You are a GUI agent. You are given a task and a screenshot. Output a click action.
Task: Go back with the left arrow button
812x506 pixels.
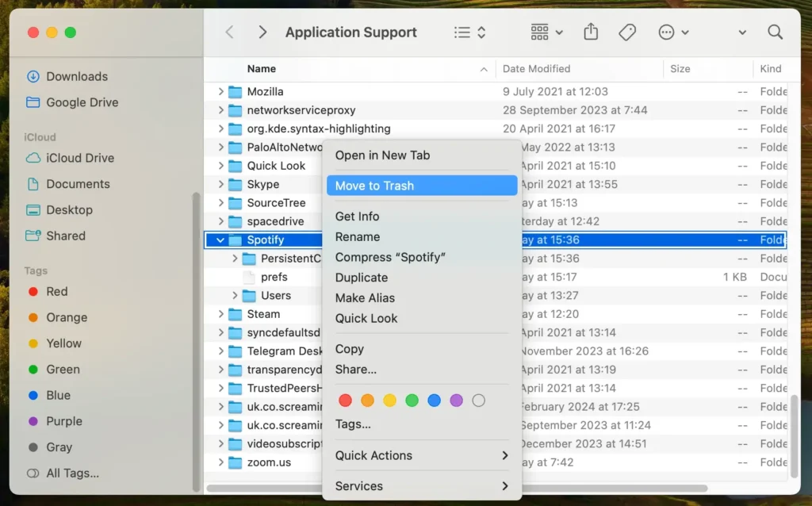pyautogui.click(x=230, y=32)
